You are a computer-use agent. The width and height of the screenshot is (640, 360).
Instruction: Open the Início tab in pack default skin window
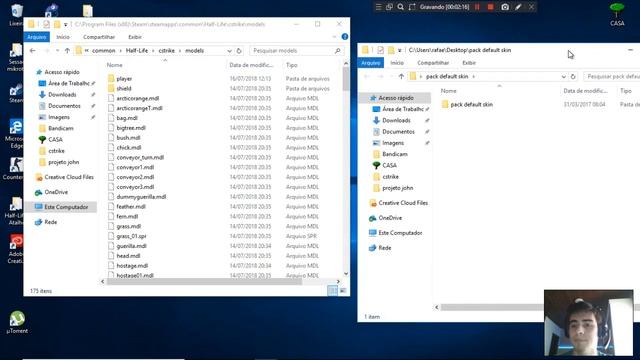click(x=397, y=63)
